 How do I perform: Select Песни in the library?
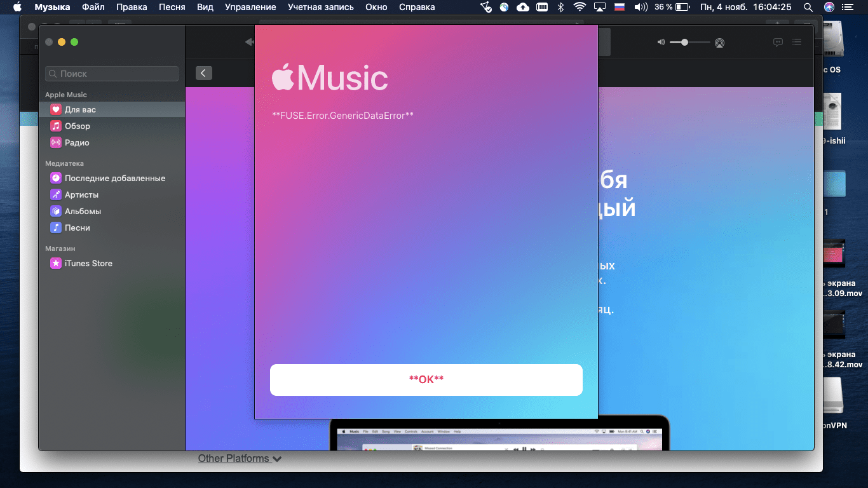(112, 227)
